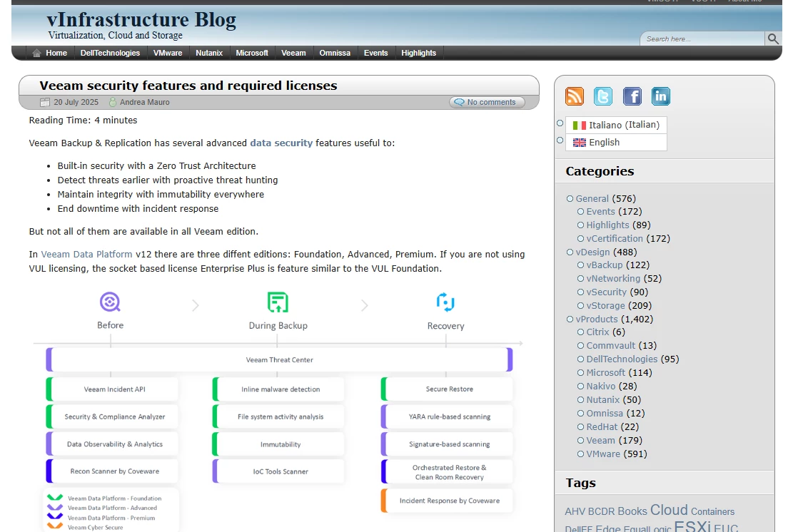Open the AHV tag
This screenshot has width=798, height=532.
575,511
